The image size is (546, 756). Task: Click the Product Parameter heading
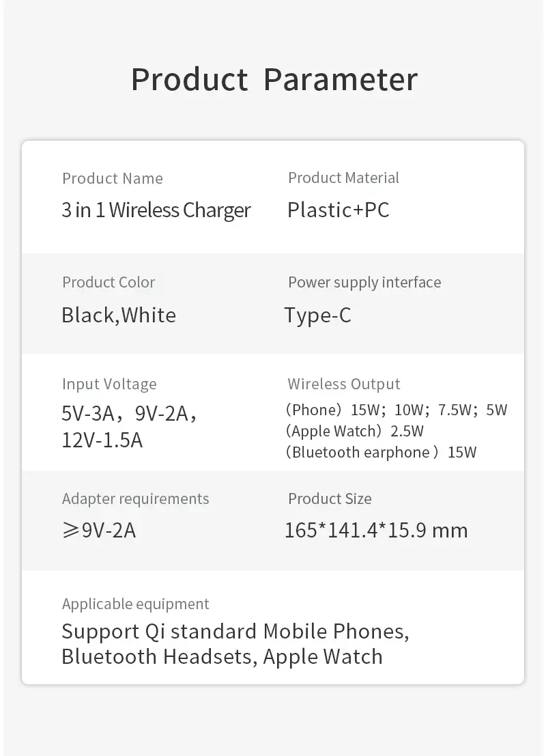274,79
